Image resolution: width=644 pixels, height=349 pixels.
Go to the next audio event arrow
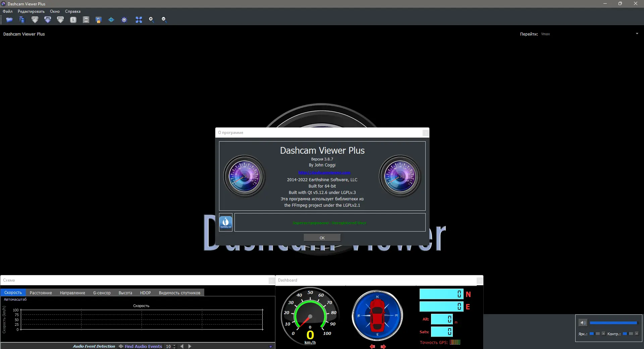pyautogui.click(x=190, y=346)
